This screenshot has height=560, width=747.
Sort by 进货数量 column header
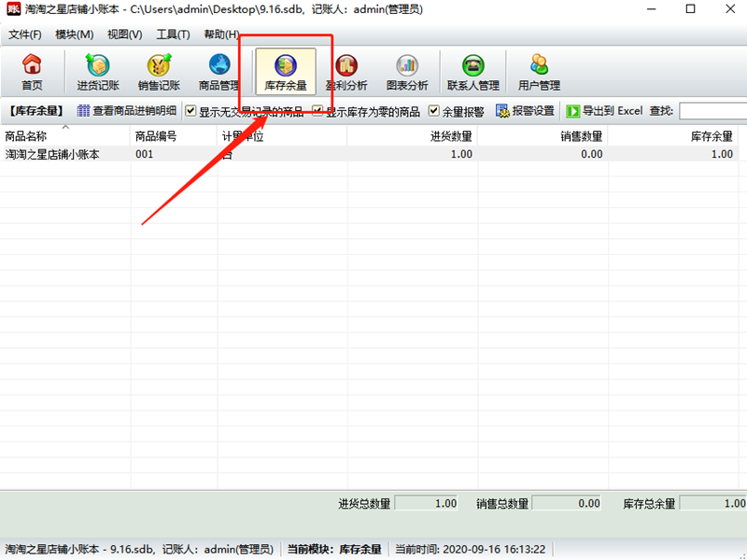(x=413, y=136)
